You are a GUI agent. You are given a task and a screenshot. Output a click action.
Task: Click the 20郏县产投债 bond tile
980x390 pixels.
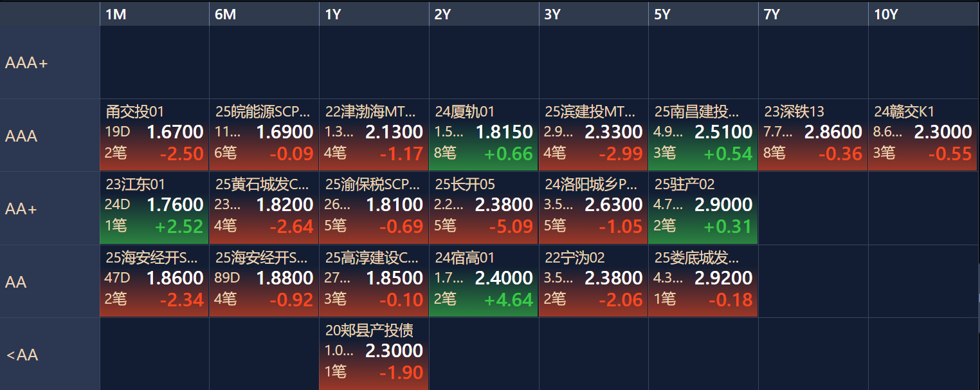[374, 353]
